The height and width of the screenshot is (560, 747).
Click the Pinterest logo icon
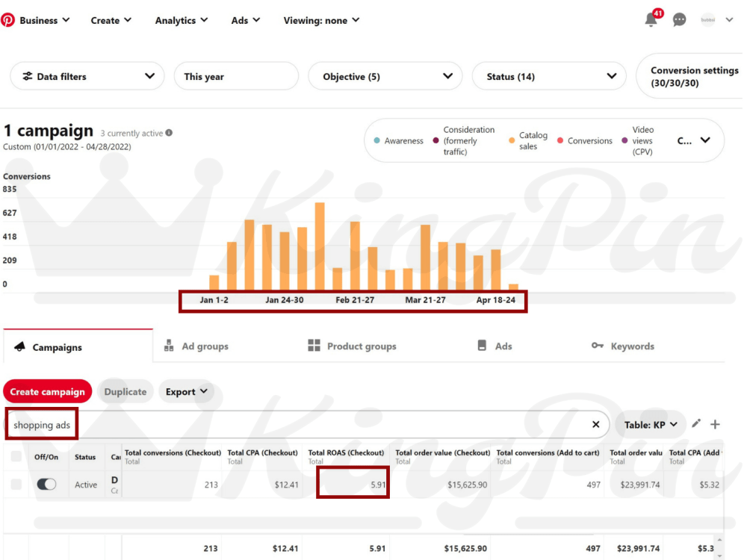(7, 20)
